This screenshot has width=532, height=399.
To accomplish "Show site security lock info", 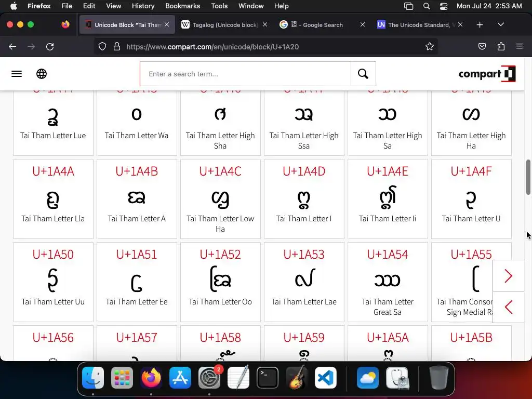I will tap(117, 46).
